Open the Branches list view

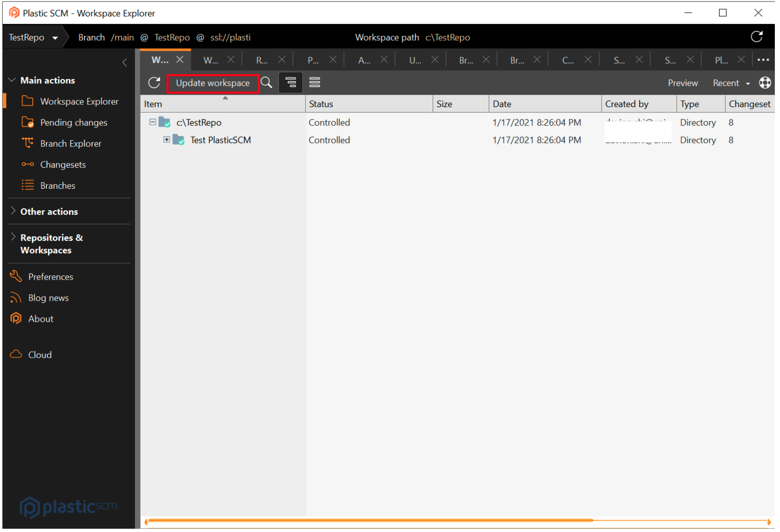[48, 186]
